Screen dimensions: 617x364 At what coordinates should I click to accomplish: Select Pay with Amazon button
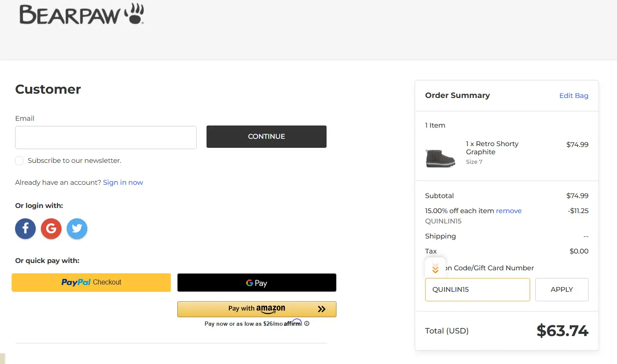[256, 309]
